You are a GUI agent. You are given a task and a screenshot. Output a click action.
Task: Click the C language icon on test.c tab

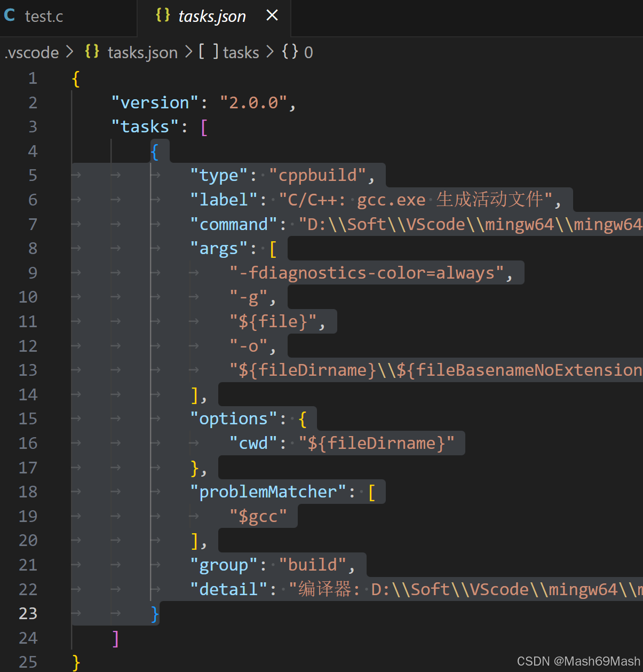10,15
